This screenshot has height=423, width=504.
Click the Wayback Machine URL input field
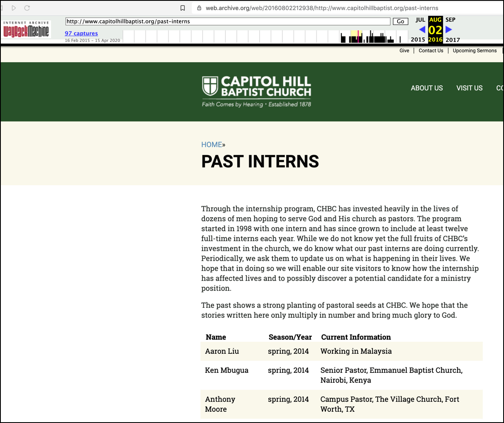[228, 22]
